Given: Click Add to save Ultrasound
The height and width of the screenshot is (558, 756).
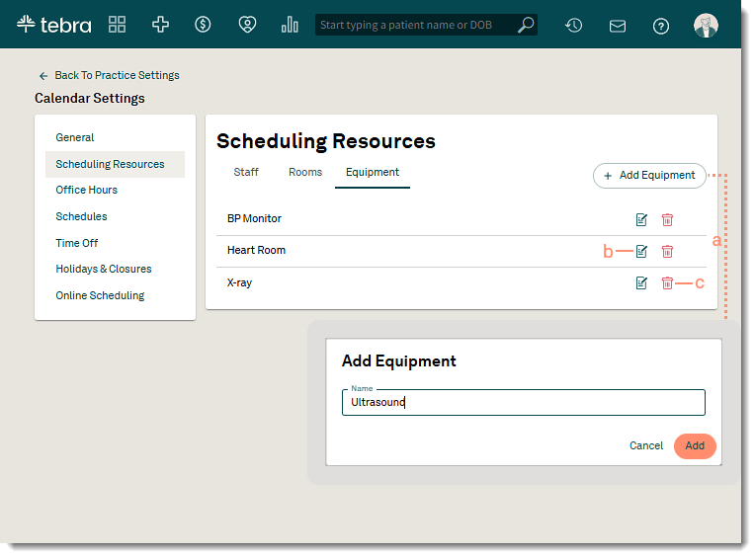Looking at the screenshot, I should coord(695,445).
